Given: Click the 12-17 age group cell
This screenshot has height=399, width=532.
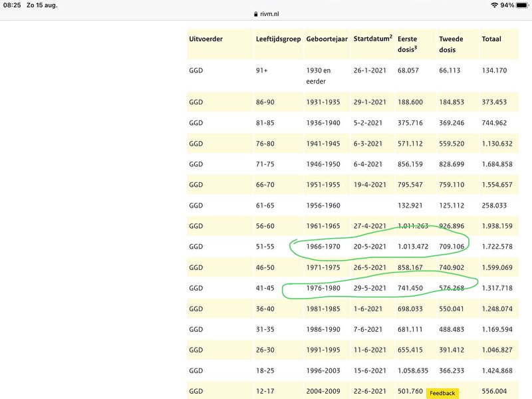Looking at the screenshot, I should [x=265, y=391].
